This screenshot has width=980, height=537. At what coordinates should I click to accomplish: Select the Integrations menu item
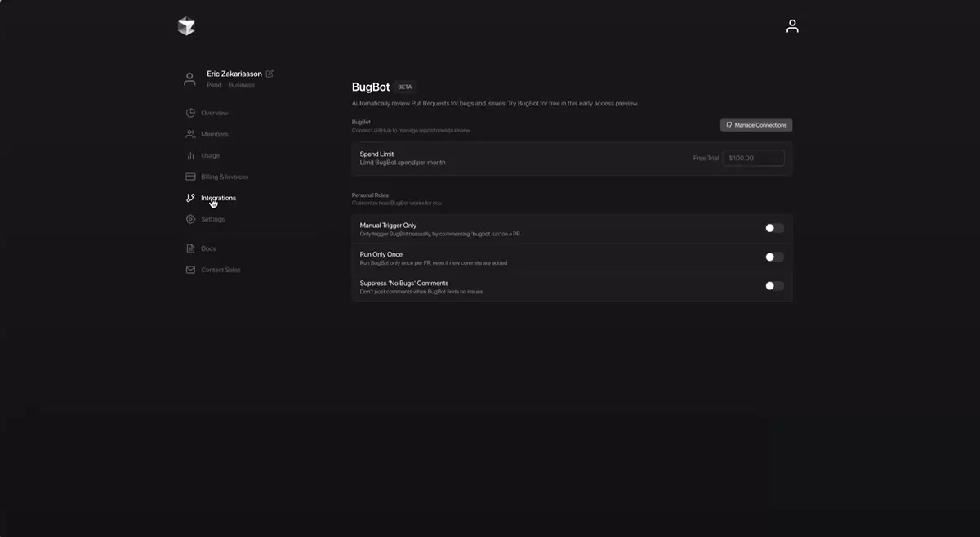pyautogui.click(x=218, y=198)
